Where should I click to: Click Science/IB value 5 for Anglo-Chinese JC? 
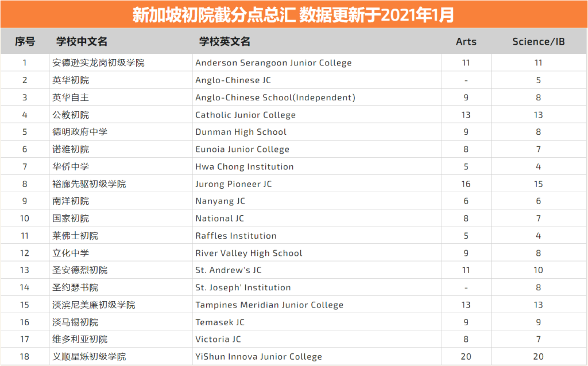pos(538,80)
